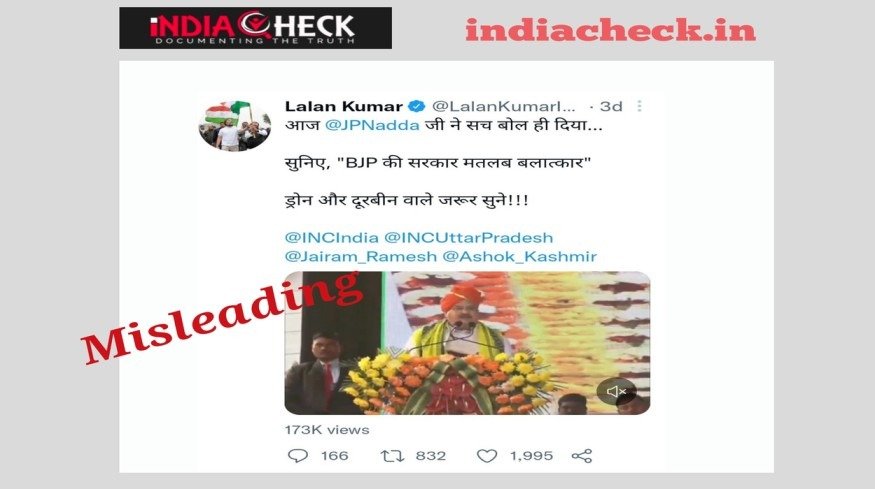Screen dimensions: 875x489
Task: Click the reply comment bubble icon
Action: [x=297, y=456]
